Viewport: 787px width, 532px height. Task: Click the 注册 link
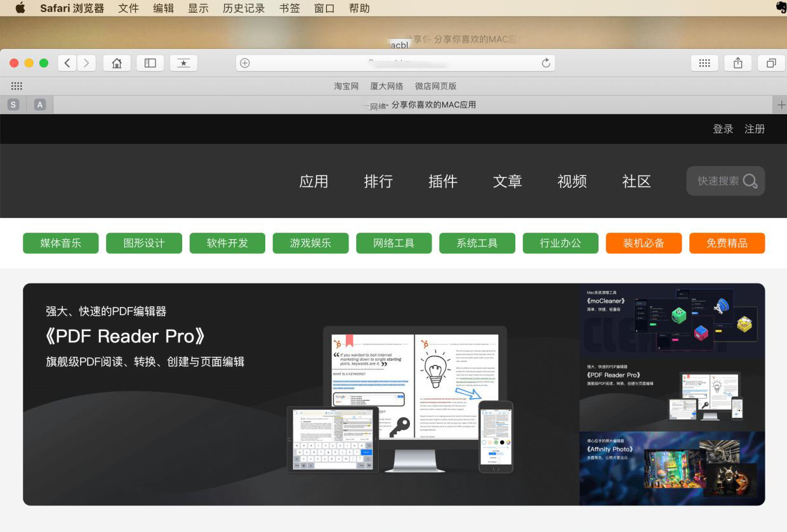tap(755, 129)
